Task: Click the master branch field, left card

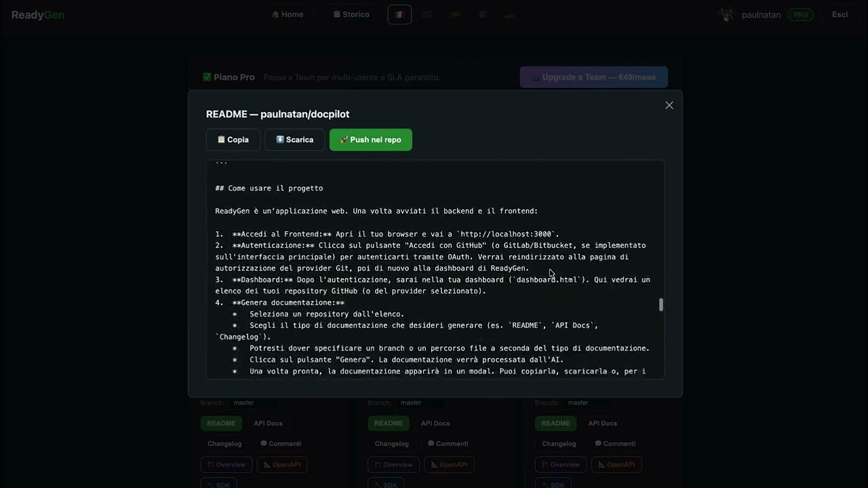Action: (x=253, y=403)
